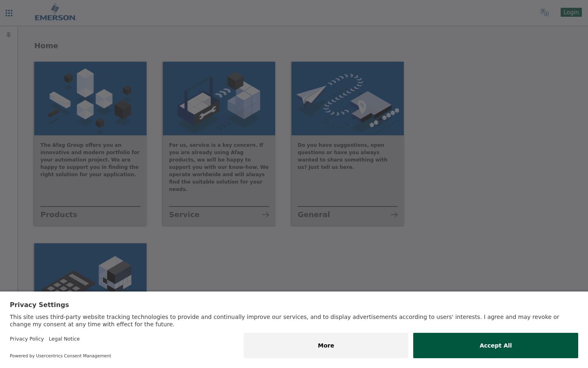Viewport: 588px width, 368px height.
Task: Open the Products card image
Action: coord(90,99)
